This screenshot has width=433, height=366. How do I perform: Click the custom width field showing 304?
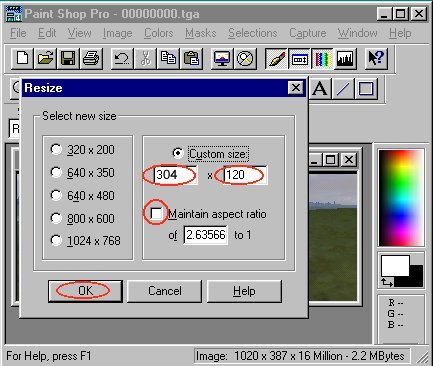175,175
